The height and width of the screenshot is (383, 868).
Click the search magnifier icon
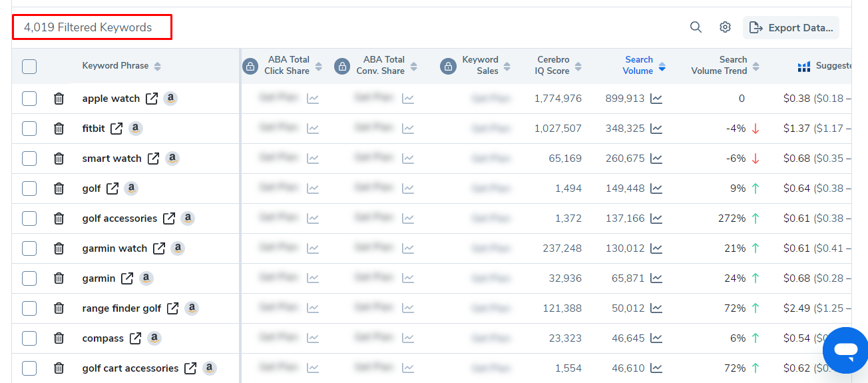tap(696, 27)
